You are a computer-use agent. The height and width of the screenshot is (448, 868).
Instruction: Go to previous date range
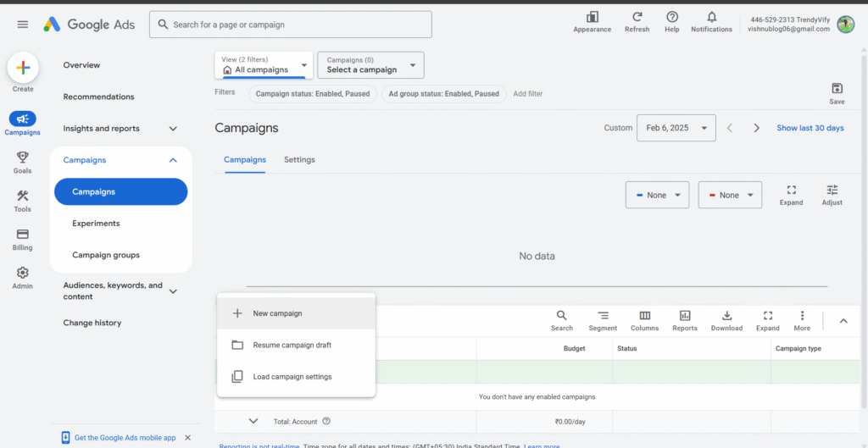tap(730, 129)
